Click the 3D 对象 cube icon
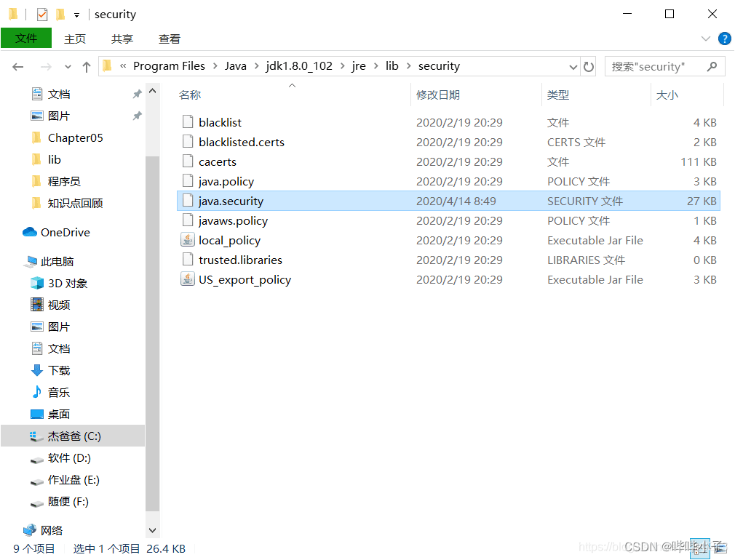735x560 pixels. [37, 283]
